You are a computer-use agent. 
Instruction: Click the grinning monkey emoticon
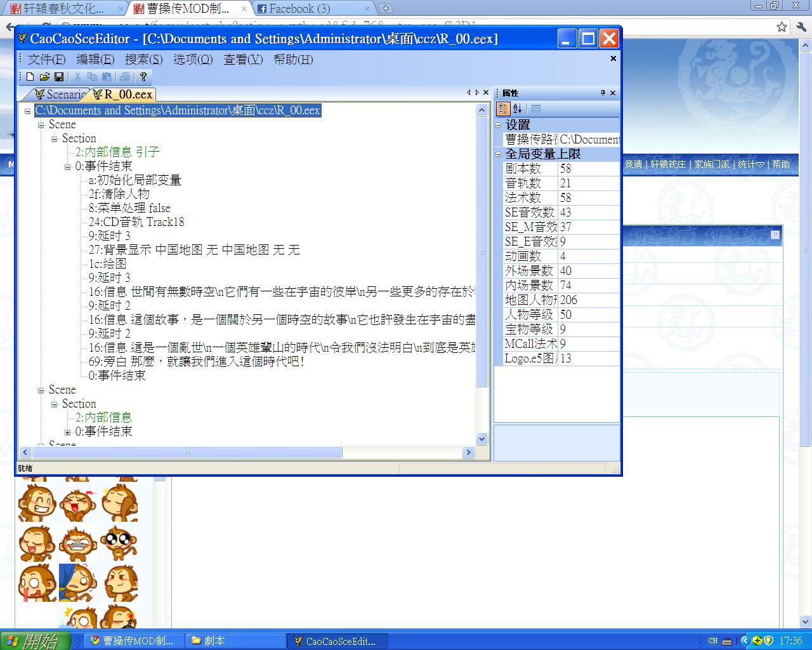(37, 503)
